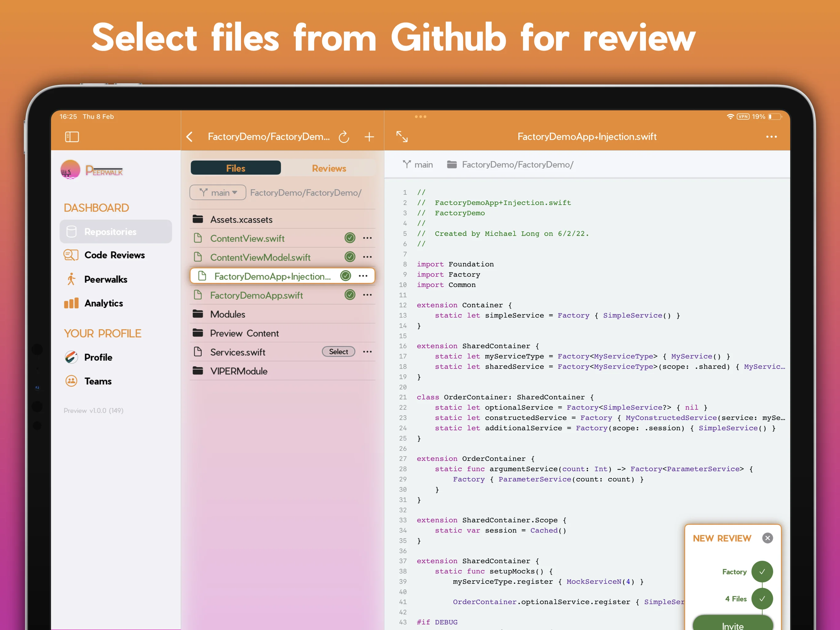The width and height of the screenshot is (840, 630).
Task: Open the ContentView.swift file
Action: click(247, 238)
